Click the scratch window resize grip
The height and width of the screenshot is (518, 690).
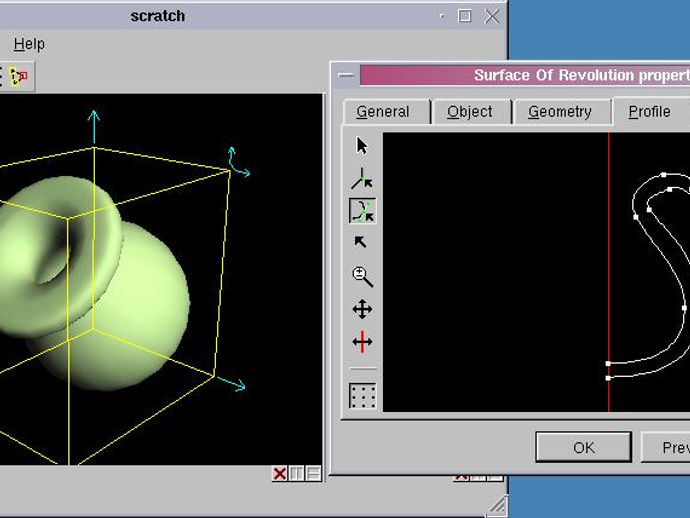pos(497,505)
